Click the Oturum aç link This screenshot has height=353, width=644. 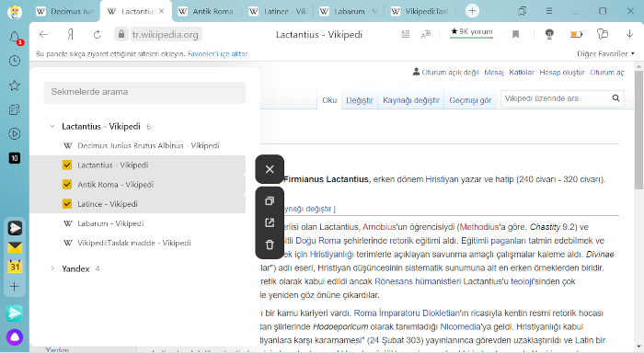[607, 73]
